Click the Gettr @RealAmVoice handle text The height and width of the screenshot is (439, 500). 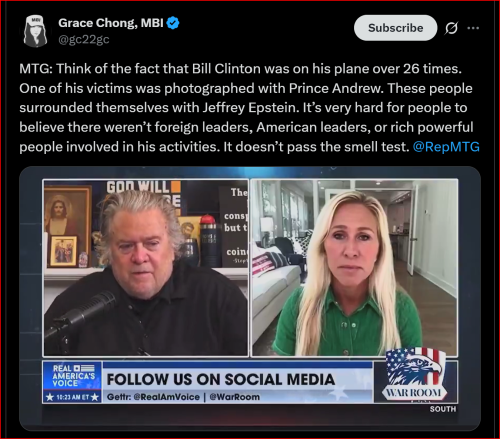tap(153, 397)
